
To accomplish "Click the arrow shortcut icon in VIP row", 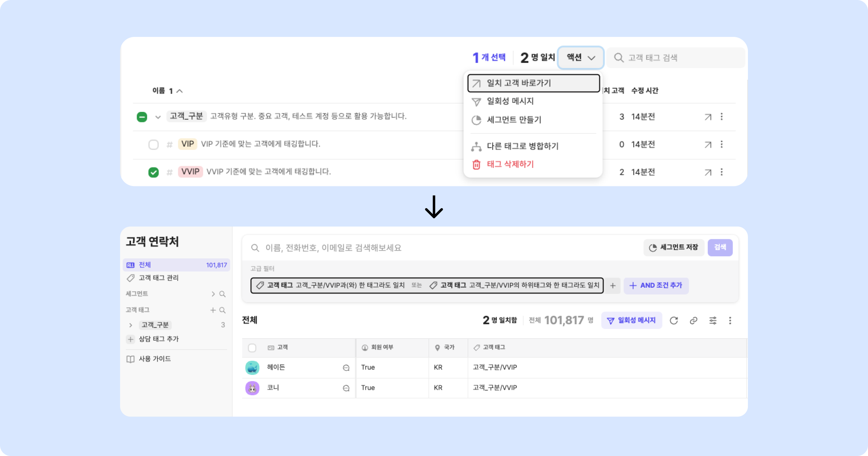I will tap(708, 145).
